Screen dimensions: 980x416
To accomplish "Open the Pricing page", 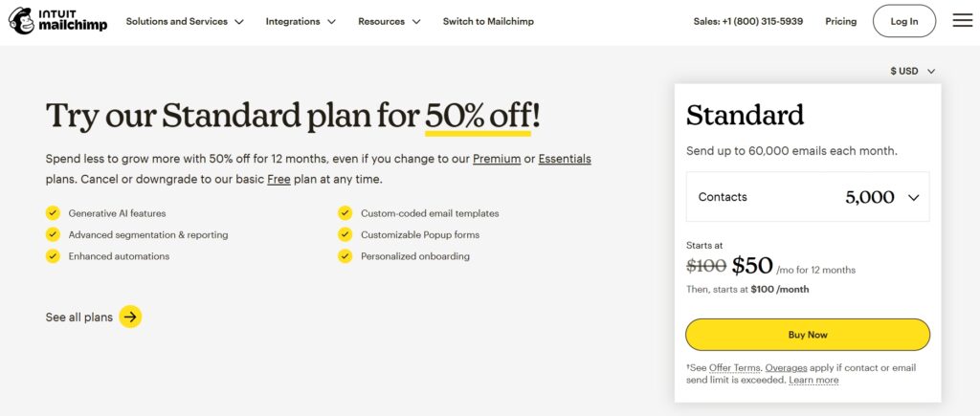I will (x=841, y=21).
